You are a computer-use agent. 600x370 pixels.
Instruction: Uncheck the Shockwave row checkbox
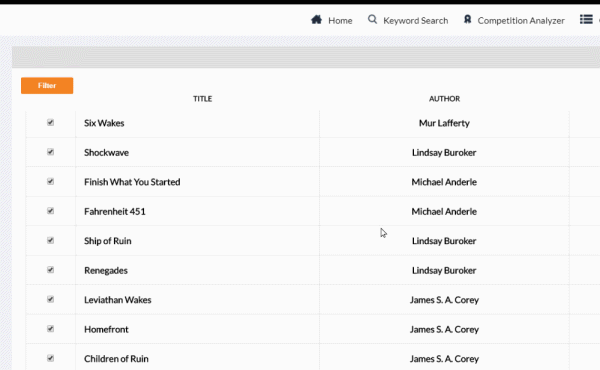pyautogui.click(x=51, y=152)
